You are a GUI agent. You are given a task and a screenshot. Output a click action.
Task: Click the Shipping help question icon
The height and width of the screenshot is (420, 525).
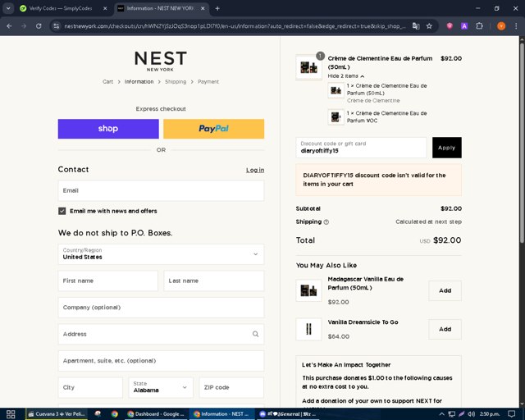326,222
